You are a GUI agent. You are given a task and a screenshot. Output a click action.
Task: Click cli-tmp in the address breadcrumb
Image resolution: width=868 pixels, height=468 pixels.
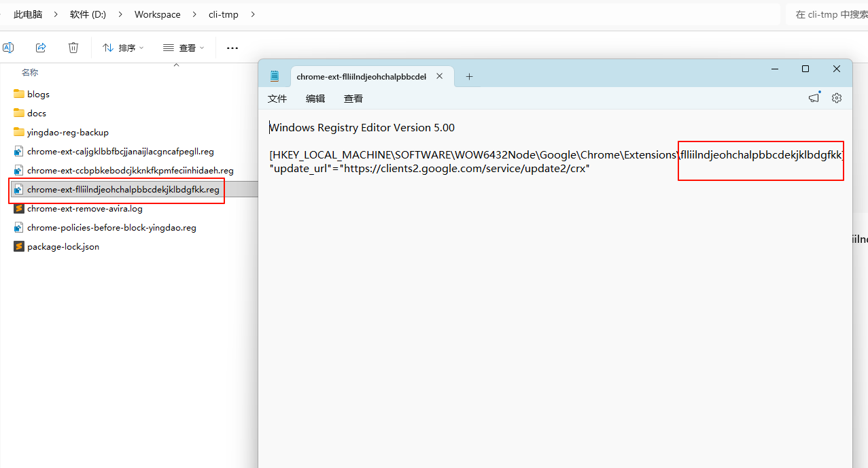tap(224, 14)
